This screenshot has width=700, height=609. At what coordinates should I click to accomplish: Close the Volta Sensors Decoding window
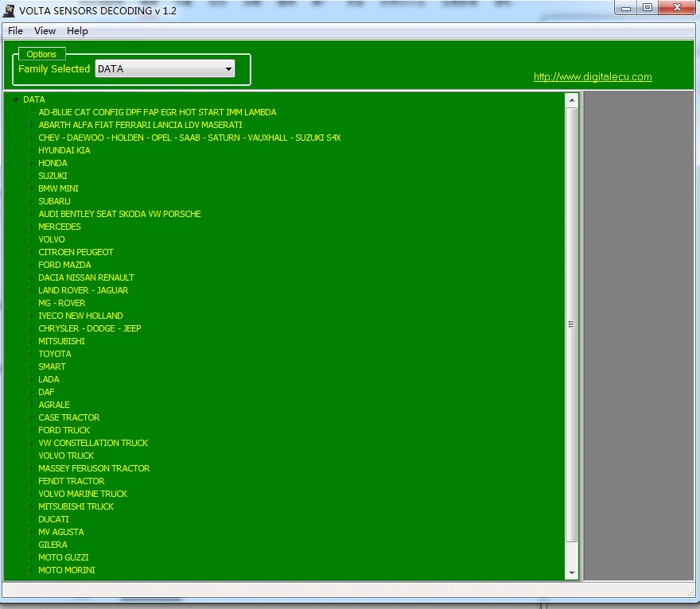coord(677,8)
